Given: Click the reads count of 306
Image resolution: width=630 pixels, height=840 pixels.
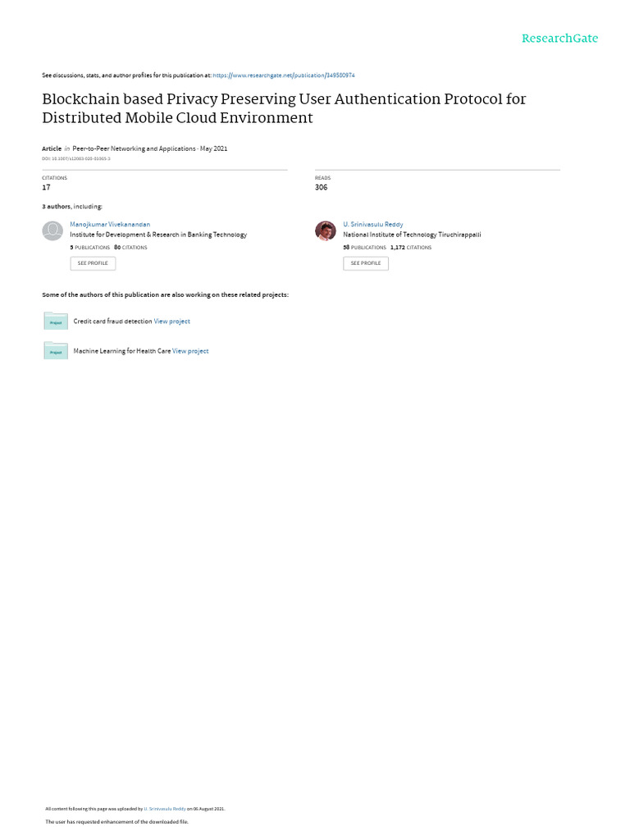Looking at the screenshot, I should (321, 187).
